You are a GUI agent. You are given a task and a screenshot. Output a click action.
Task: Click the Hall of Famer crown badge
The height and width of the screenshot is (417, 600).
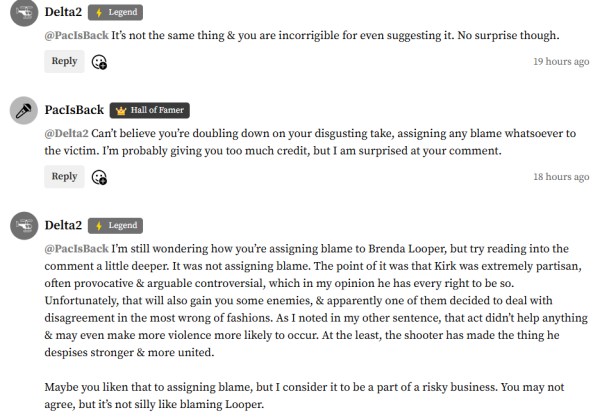pyautogui.click(x=148, y=110)
